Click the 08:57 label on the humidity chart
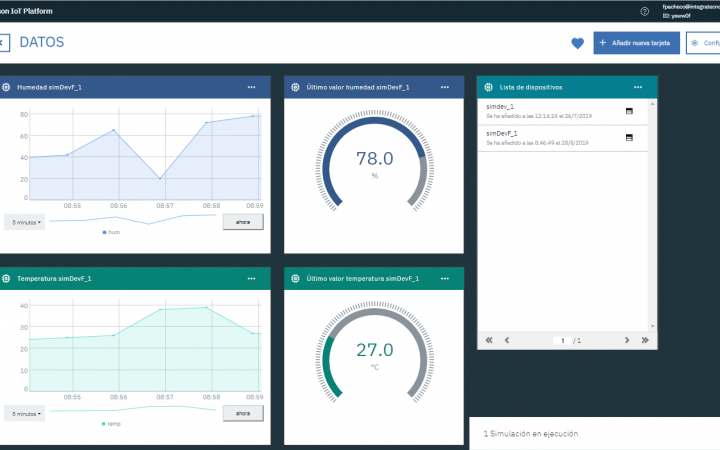This screenshot has height=450, width=720. pyautogui.click(x=165, y=206)
